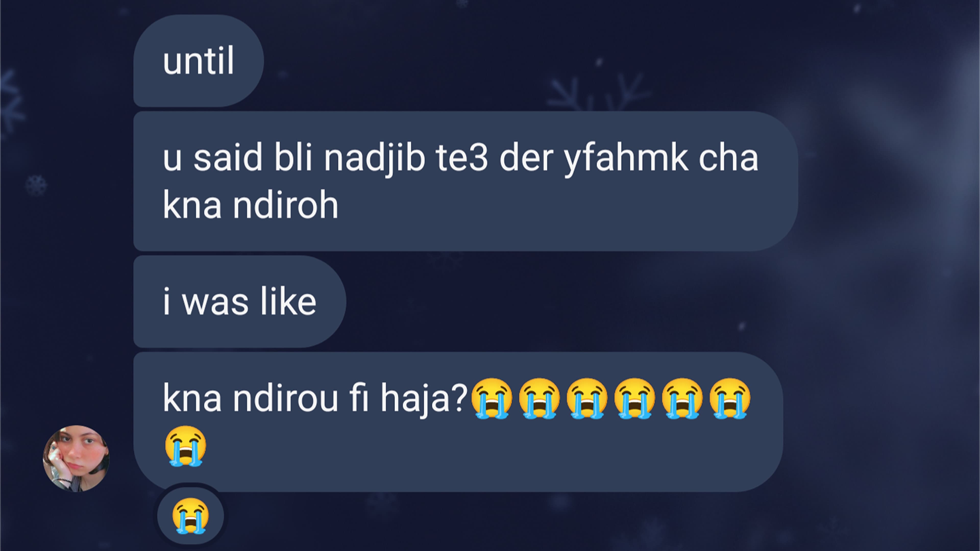Viewport: 980px width, 551px height.
Task: Click the second crying emoji in the row
Action: click(x=540, y=398)
